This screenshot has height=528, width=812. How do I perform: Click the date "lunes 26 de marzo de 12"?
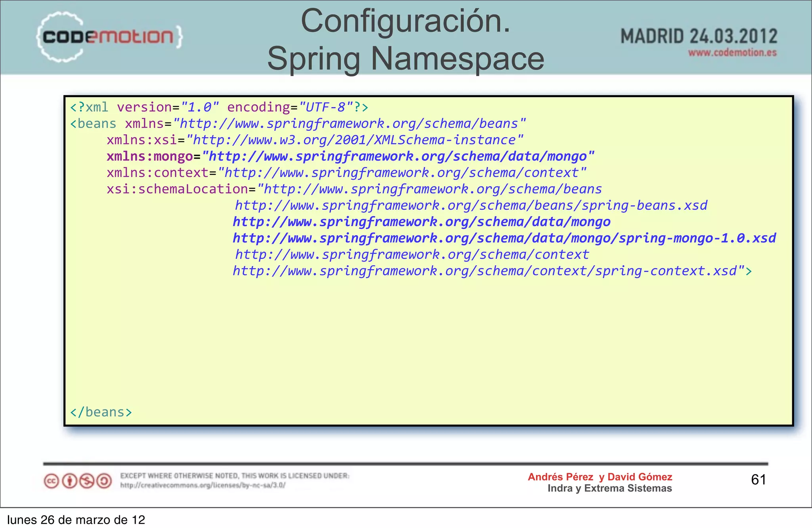(x=76, y=520)
